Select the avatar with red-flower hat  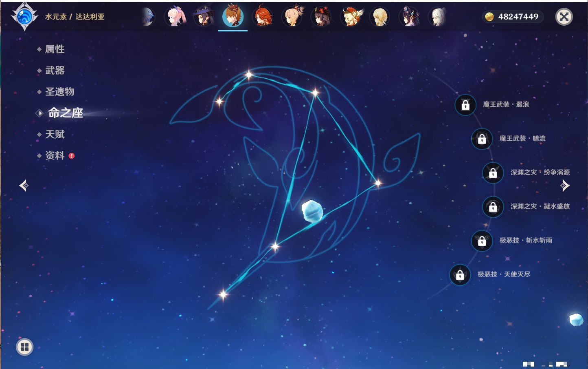click(322, 17)
